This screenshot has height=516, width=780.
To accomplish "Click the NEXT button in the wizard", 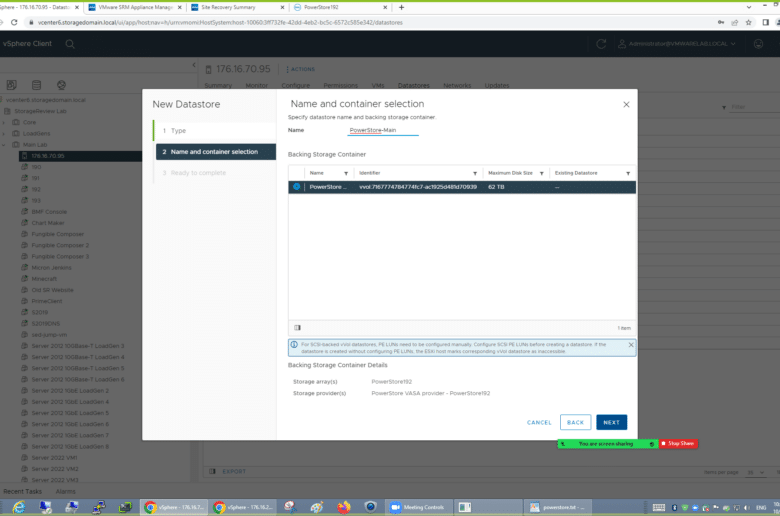I will [611, 422].
